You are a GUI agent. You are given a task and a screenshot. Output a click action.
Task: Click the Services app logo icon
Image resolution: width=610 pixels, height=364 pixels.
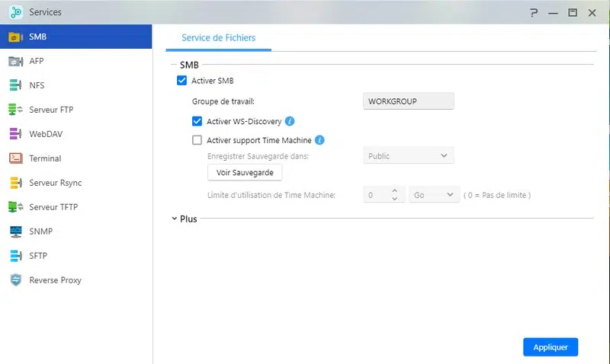click(16, 12)
